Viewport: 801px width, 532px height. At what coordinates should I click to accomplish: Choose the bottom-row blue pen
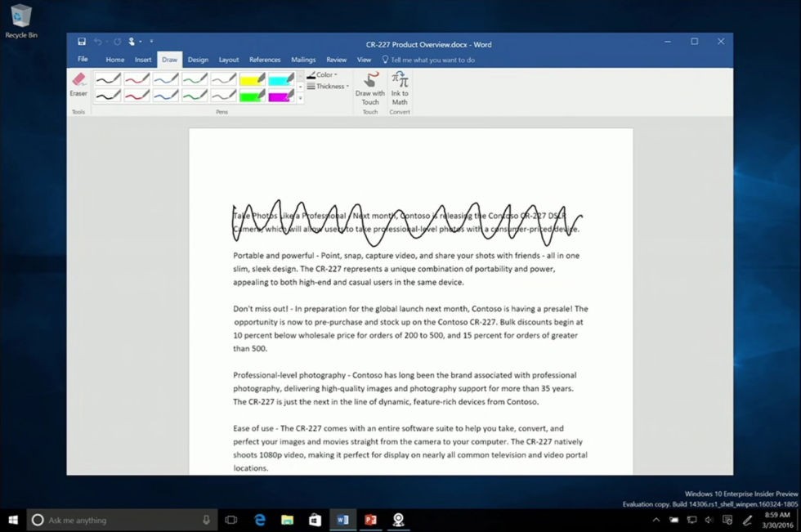coord(166,96)
